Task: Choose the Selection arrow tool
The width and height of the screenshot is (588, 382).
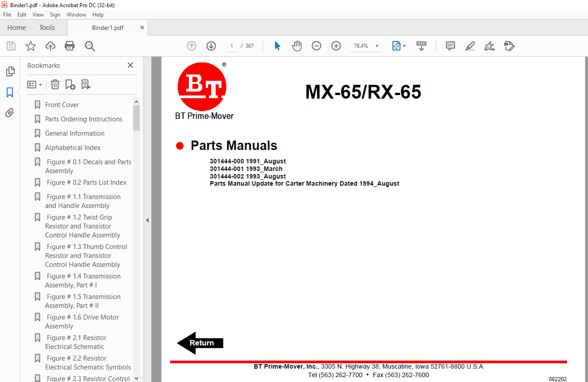Action: 277,46
